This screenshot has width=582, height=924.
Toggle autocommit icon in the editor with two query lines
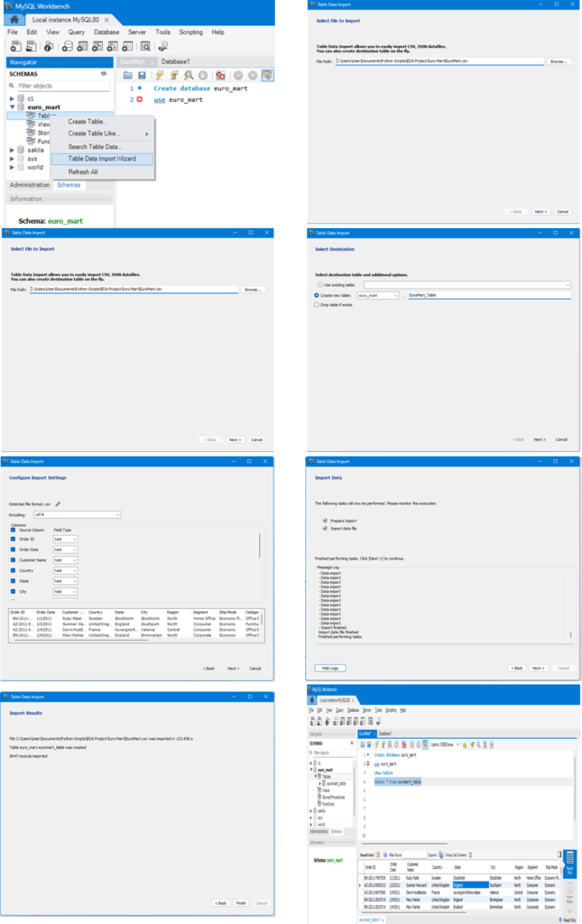[267, 76]
